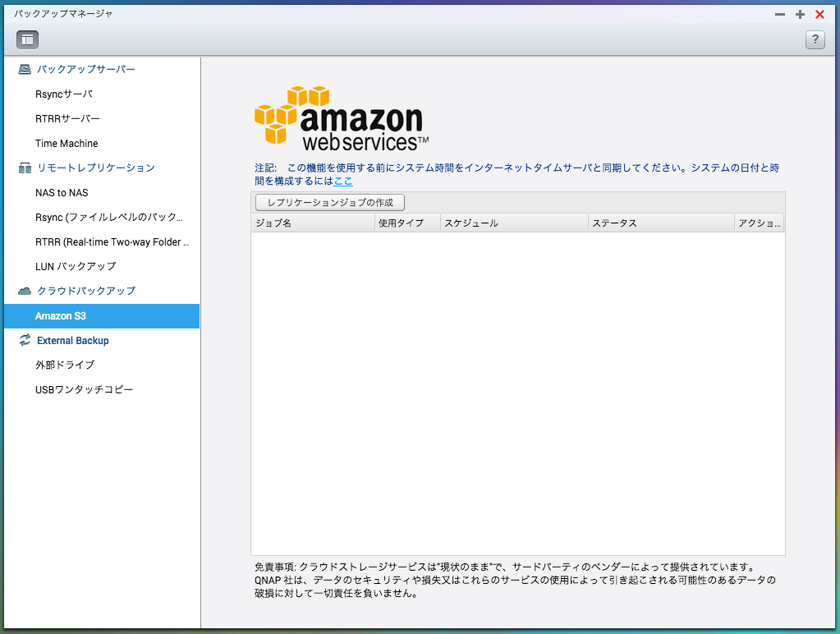Open the 外部ドライブ backup page

point(65,365)
